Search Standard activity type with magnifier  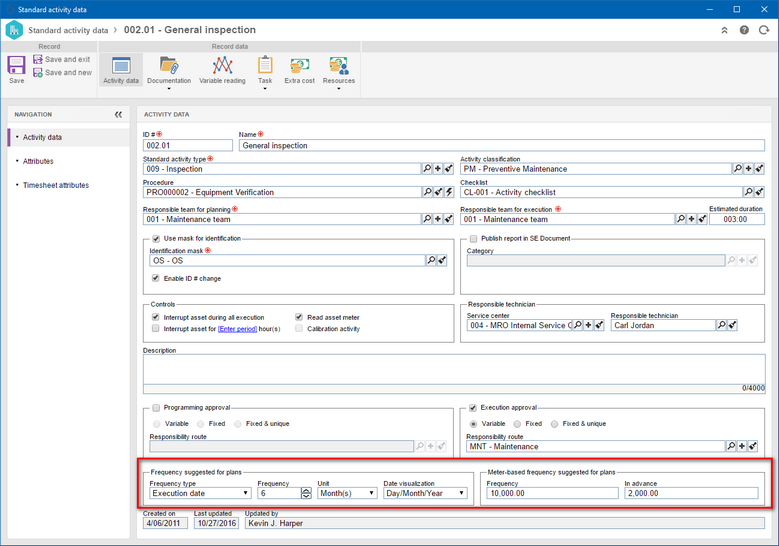pyautogui.click(x=427, y=169)
